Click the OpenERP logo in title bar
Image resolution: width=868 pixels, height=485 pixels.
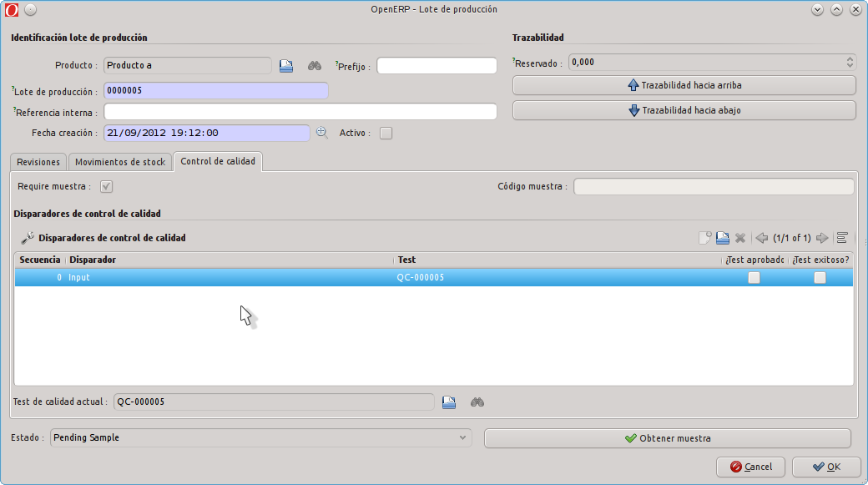12,9
